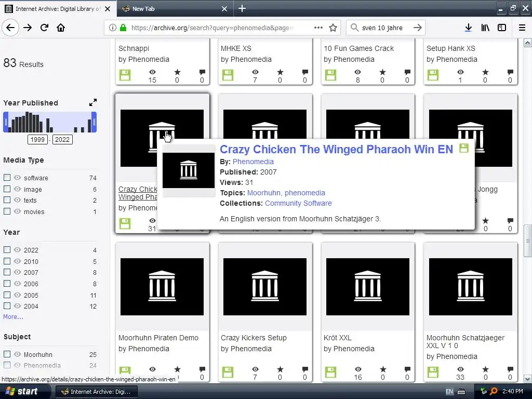This screenshot has height=399, width=532.
Task: Select Internet Archive taskbar window button
Action: pyautogui.click(x=96, y=392)
